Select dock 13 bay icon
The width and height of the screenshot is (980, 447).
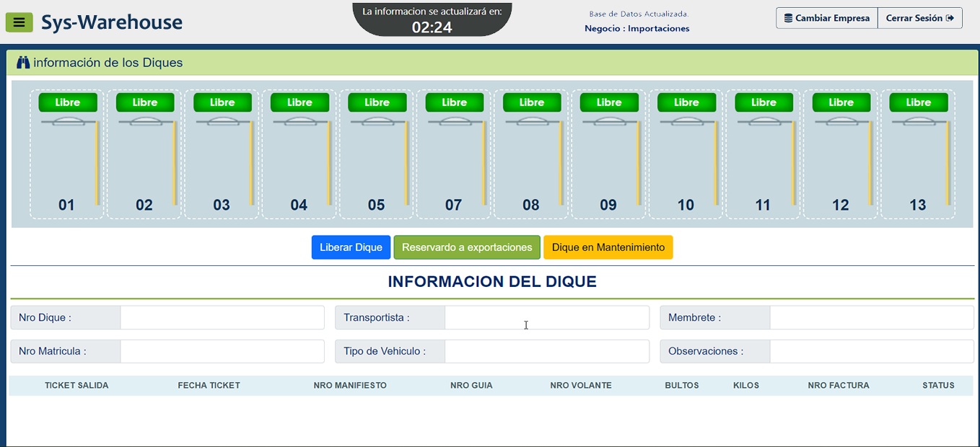[918, 159]
